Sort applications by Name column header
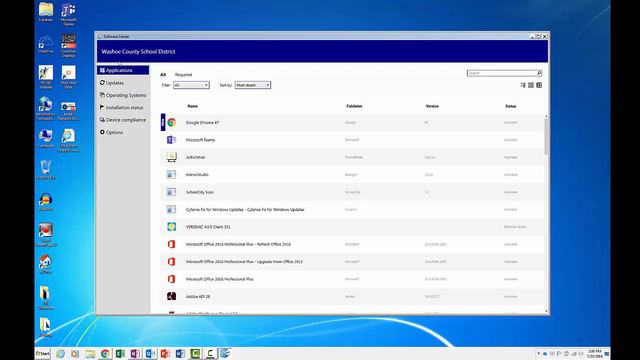 click(192, 106)
